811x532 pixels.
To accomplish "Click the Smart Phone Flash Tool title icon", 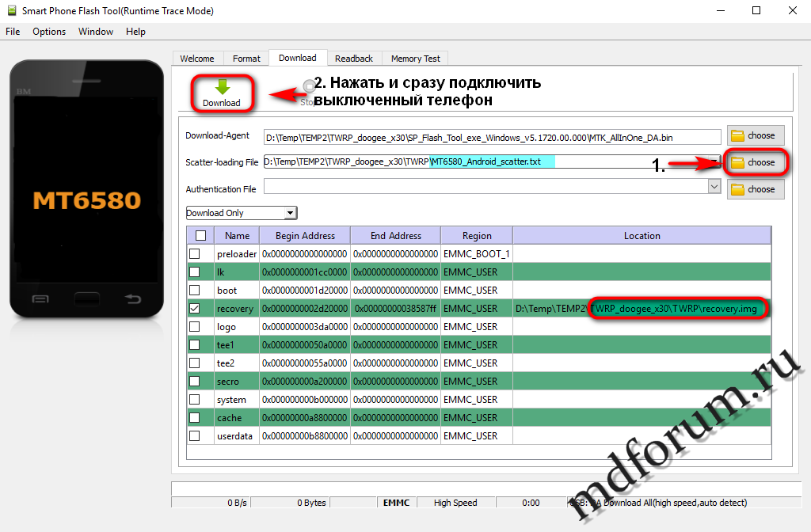I will [11, 11].
